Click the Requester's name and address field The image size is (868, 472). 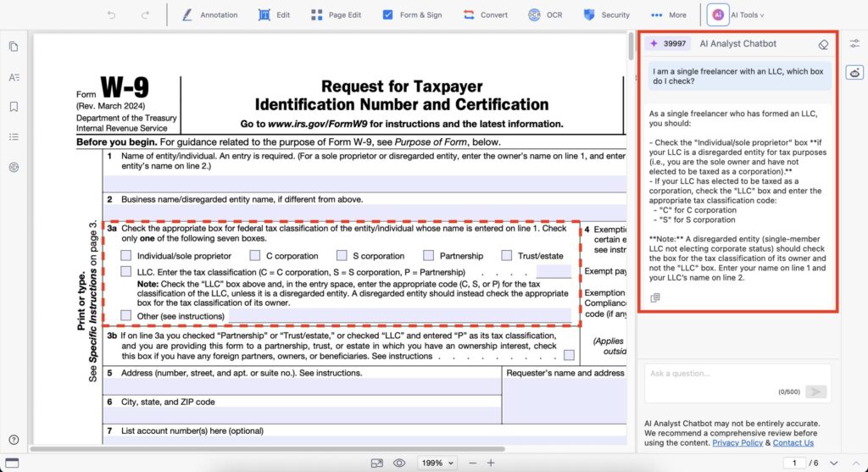pyautogui.click(x=565, y=401)
